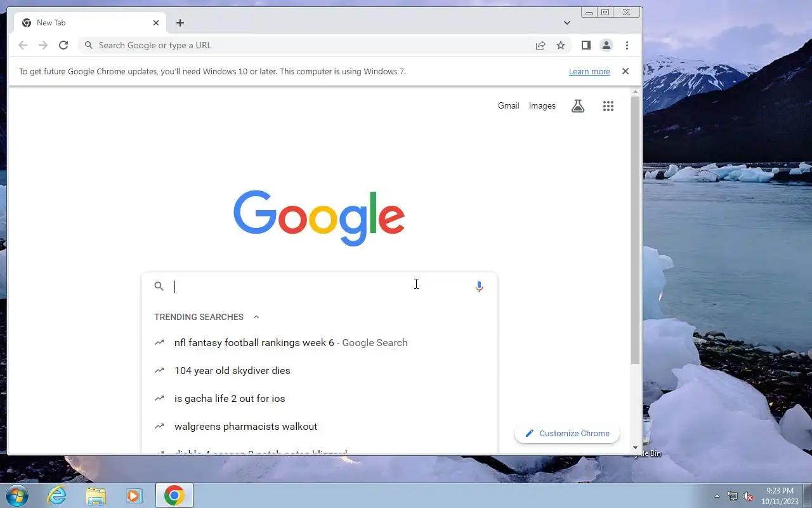Image resolution: width=812 pixels, height=508 pixels.
Task: Open the Google apps grid icon
Action: click(608, 106)
